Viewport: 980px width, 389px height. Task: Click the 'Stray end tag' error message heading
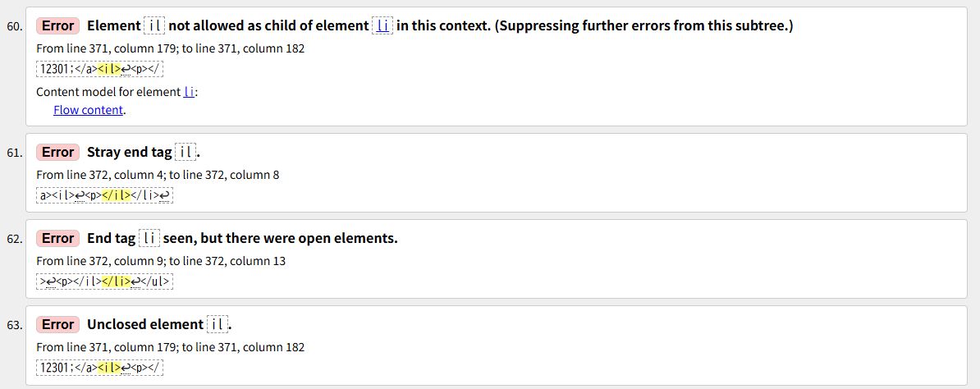coord(129,152)
